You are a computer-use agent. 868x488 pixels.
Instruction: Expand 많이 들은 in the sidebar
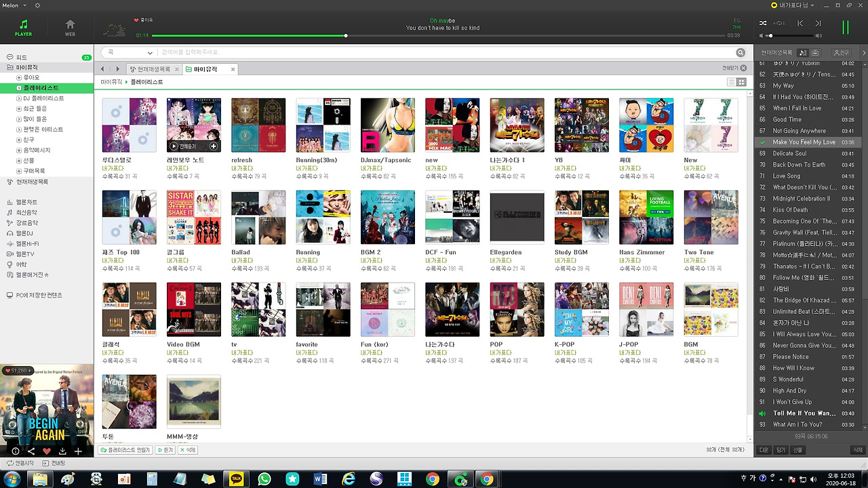(19, 119)
